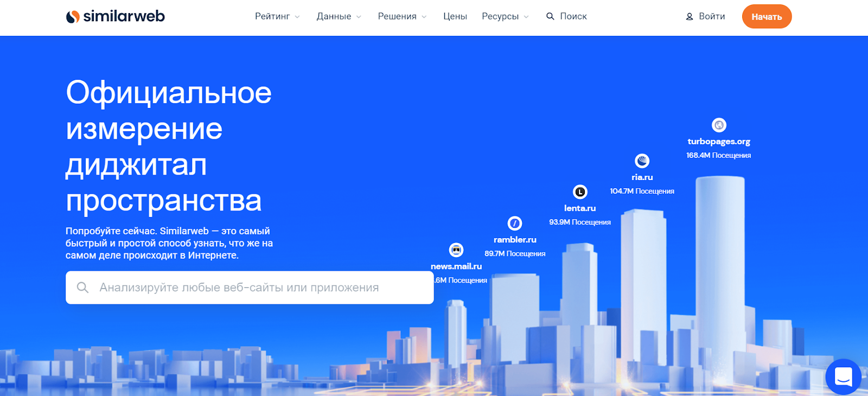Click the orange Начать button

767,17
